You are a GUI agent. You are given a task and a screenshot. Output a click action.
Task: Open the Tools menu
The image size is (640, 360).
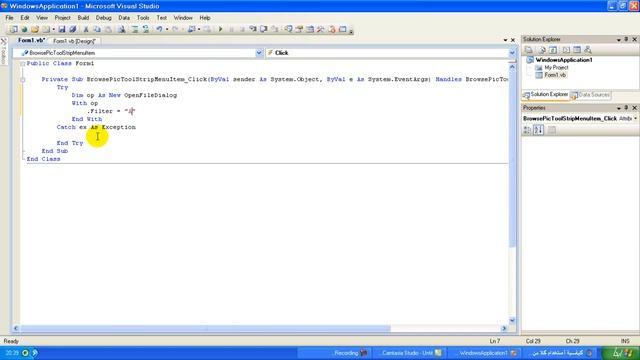coord(143,18)
